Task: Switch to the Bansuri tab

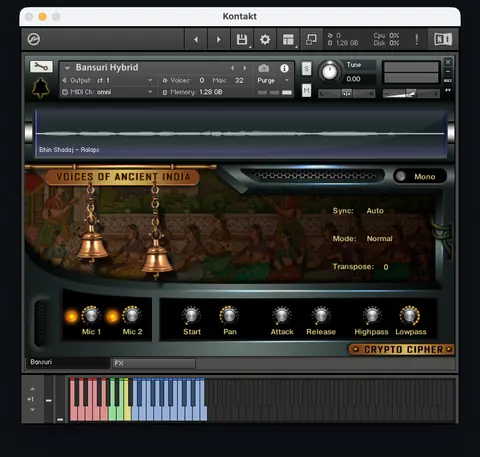Action: pos(68,362)
